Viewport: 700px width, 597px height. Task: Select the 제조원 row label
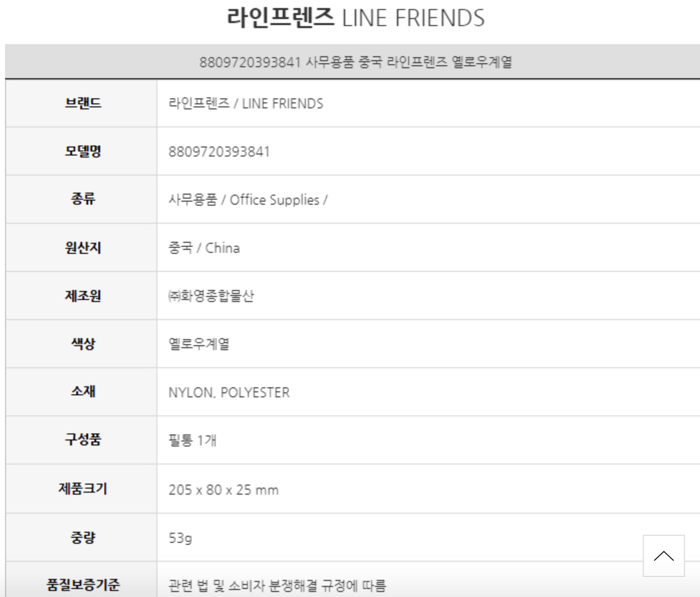83,295
